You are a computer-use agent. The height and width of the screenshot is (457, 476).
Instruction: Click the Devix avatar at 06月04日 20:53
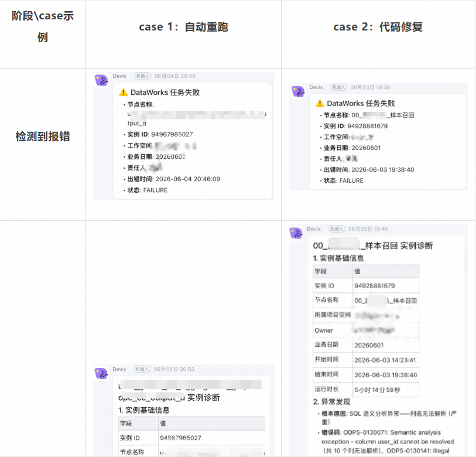tap(101, 373)
